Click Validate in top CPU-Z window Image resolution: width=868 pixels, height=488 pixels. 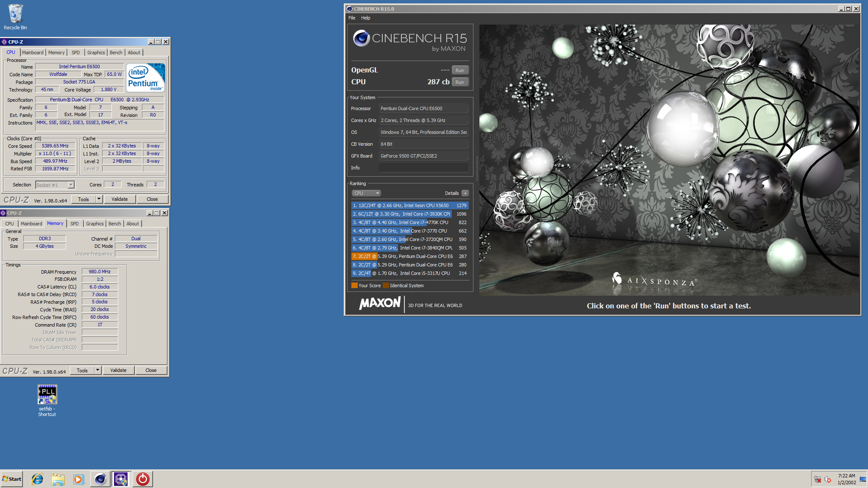tap(120, 199)
